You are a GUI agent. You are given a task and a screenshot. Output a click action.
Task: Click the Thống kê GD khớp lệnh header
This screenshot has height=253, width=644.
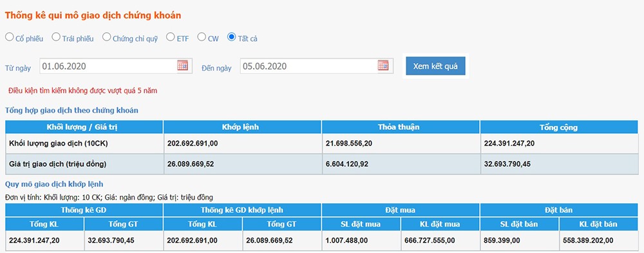242,211
